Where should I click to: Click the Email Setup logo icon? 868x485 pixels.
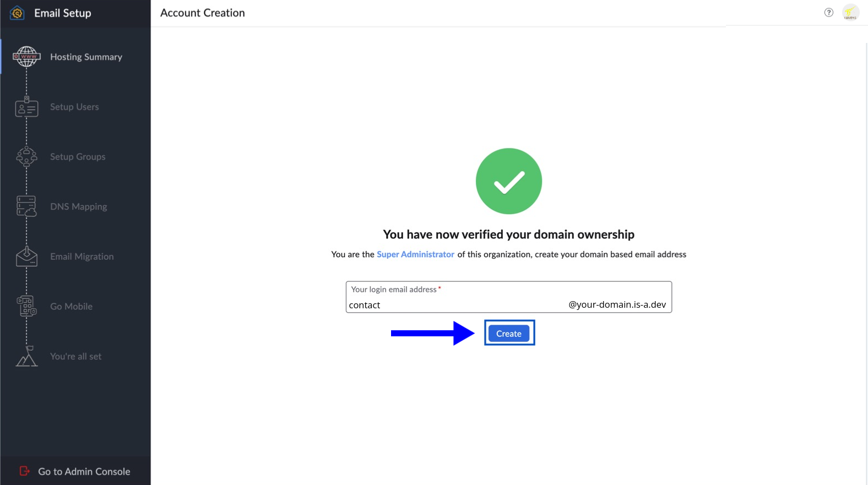point(17,13)
